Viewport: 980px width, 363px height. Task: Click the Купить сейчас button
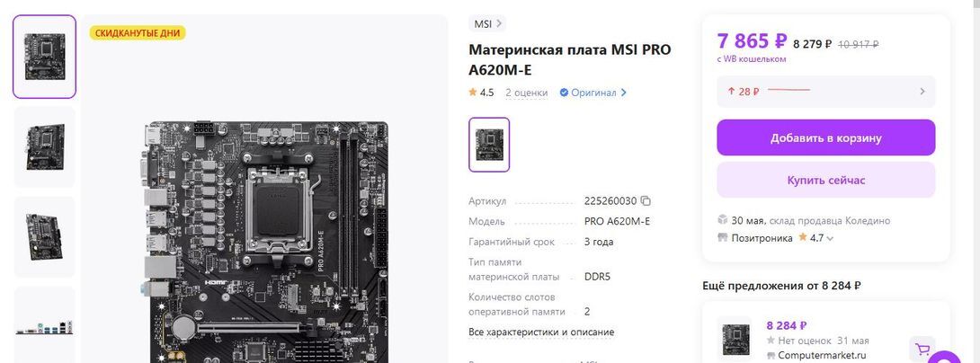click(x=825, y=180)
